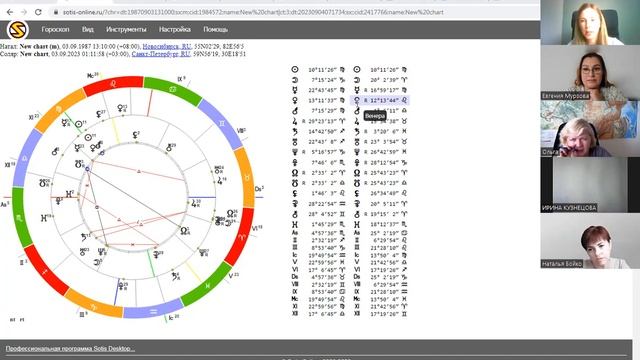Select Neptune symbol in first planet column
This screenshot has width=640, height=360.
(295, 152)
